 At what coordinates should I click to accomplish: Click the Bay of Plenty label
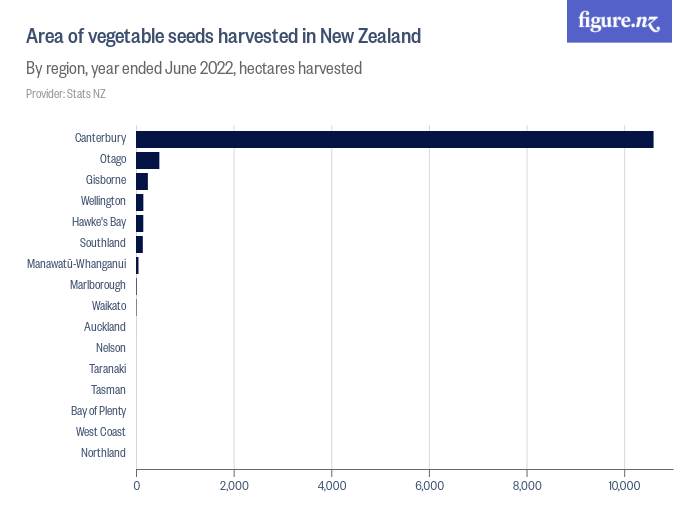[98, 411]
